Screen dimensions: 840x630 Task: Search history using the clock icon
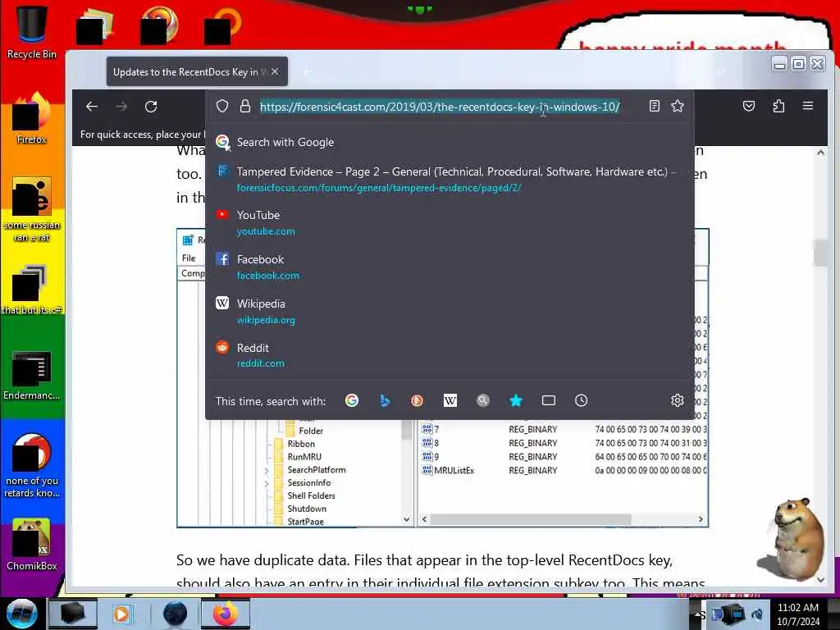tap(582, 400)
